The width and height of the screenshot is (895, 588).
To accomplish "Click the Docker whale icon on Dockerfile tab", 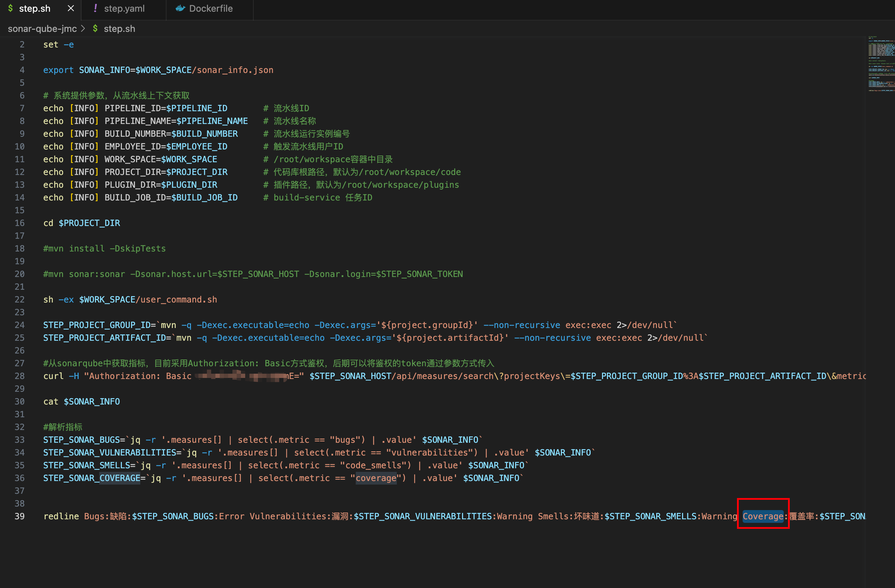I will 180,8.
